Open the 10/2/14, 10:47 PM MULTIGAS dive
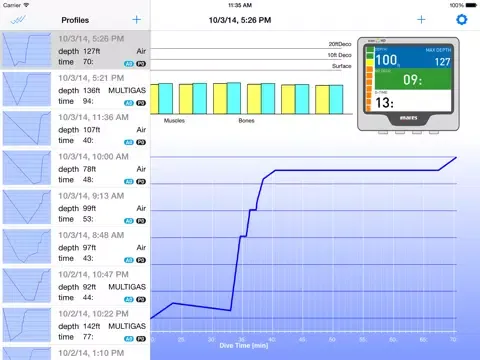 75,287
